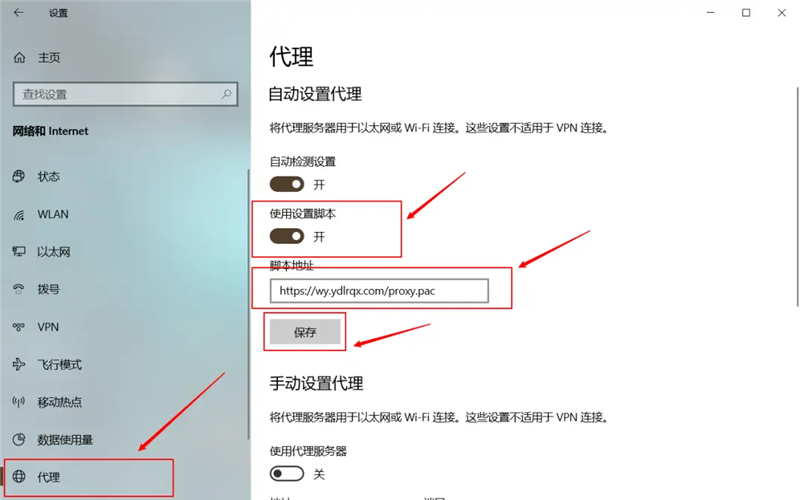Select the 拨号 dial-up icon

click(18, 289)
